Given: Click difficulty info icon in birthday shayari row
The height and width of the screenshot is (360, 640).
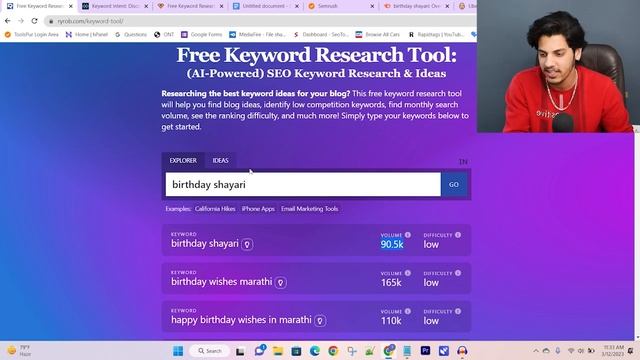Looking at the screenshot, I should click(x=458, y=235).
